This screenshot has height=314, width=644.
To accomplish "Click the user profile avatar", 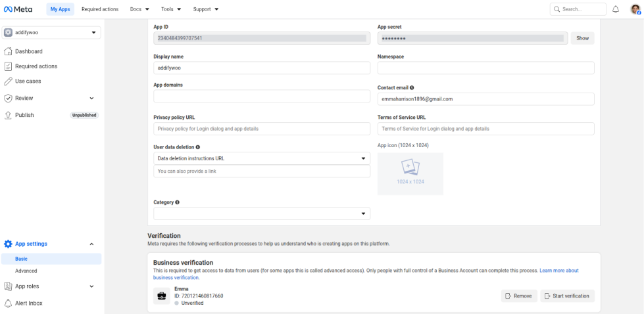I will tap(635, 9).
